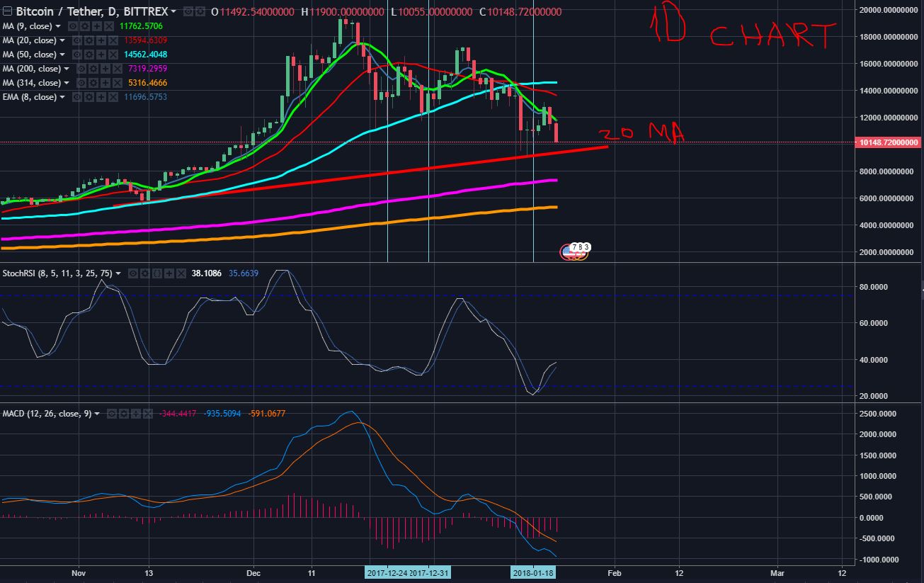
Task: Open settings gear for Bitcoin / Tether symbol
Action: click(200, 11)
